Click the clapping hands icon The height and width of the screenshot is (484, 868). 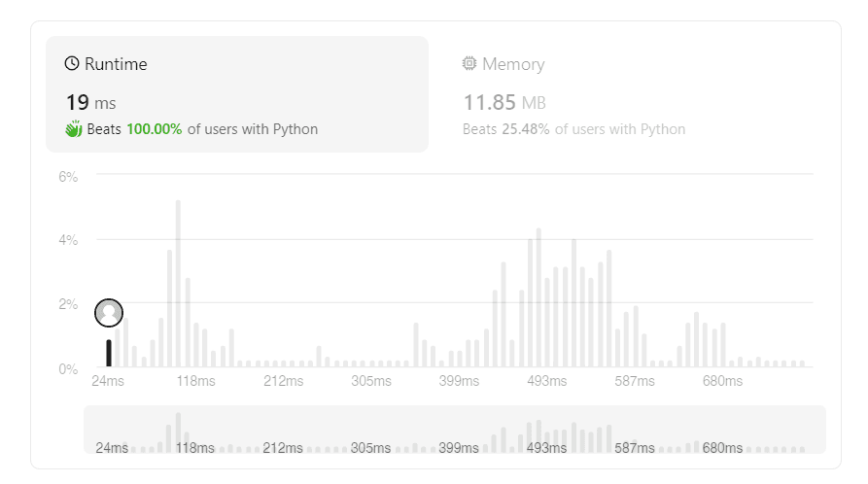(x=74, y=129)
